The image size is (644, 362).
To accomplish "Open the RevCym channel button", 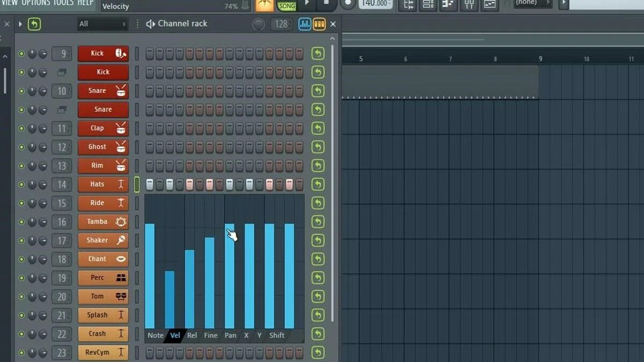I will (x=103, y=352).
